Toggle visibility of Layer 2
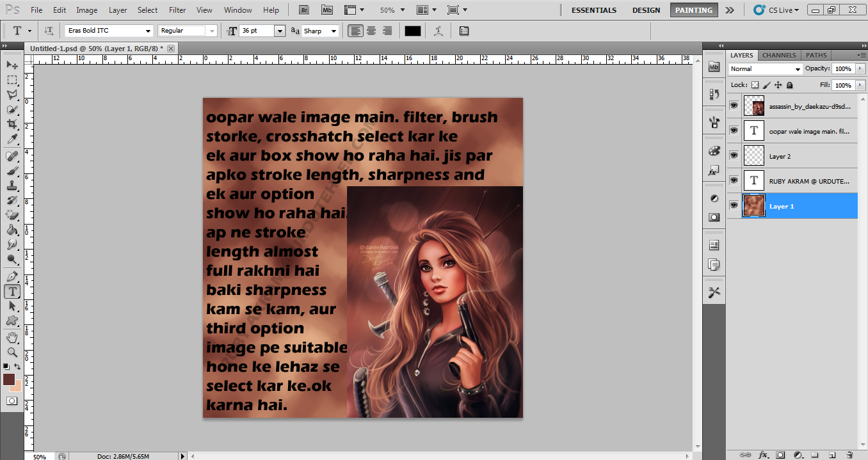The image size is (868, 460). coord(734,155)
